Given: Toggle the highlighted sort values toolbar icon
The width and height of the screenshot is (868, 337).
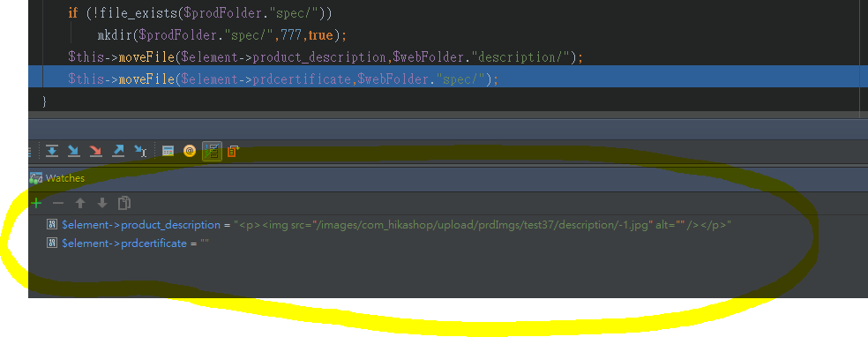Looking at the screenshot, I should (212, 151).
